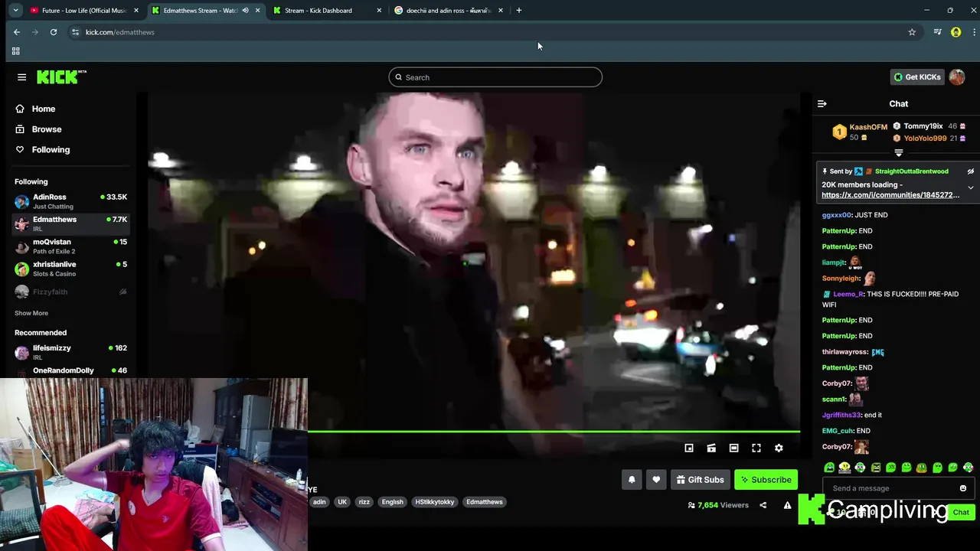Click the notification bell button
This screenshot has height=551, width=980.
tap(632, 480)
